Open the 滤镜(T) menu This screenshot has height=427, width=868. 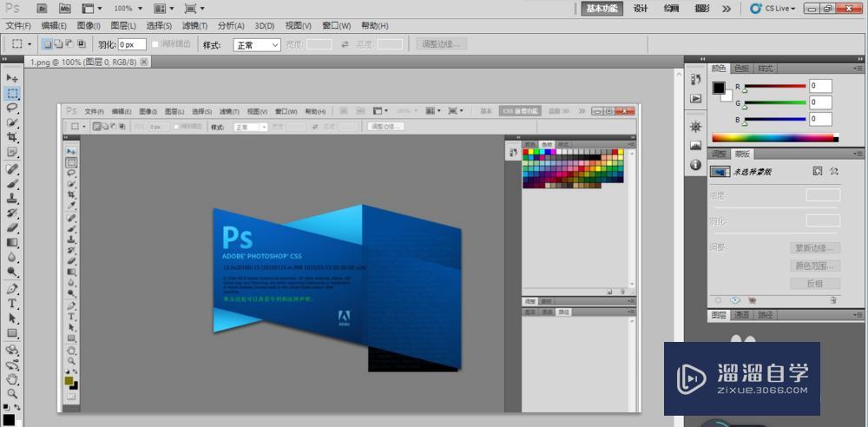tap(194, 26)
